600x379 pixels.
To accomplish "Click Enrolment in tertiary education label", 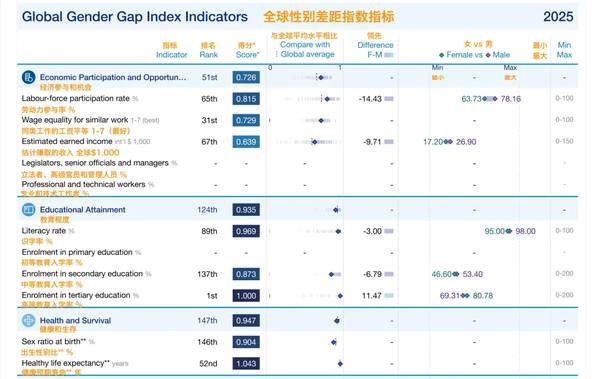I will click(x=76, y=295).
